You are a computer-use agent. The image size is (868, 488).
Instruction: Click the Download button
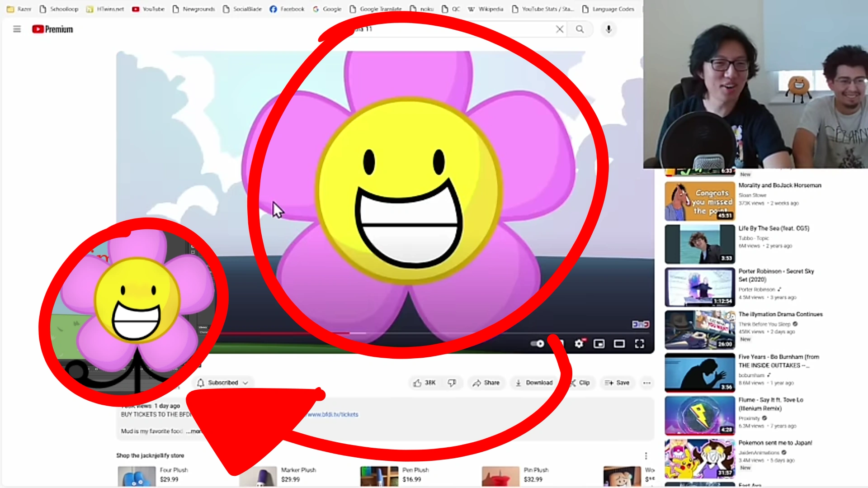(x=534, y=383)
